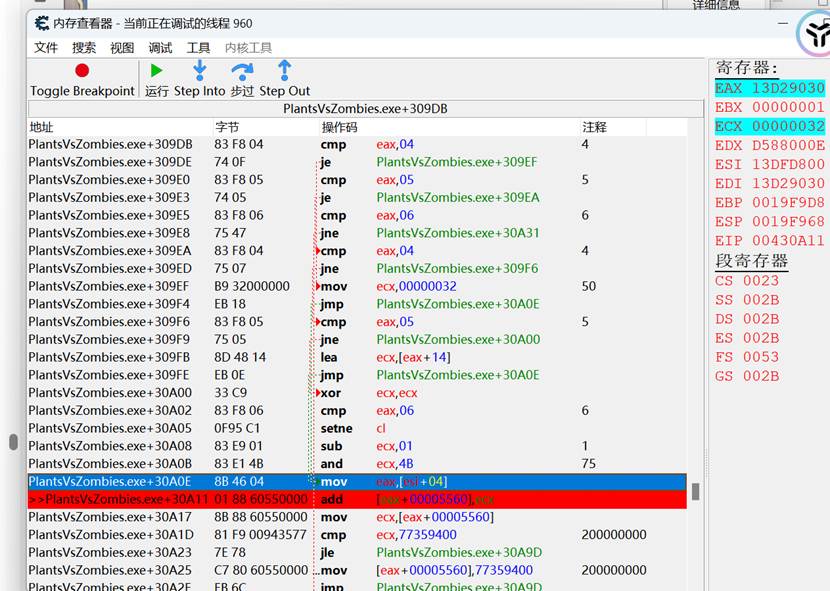The height and width of the screenshot is (591, 830).
Task: Open the 内核工具 menu
Action: [x=248, y=48]
